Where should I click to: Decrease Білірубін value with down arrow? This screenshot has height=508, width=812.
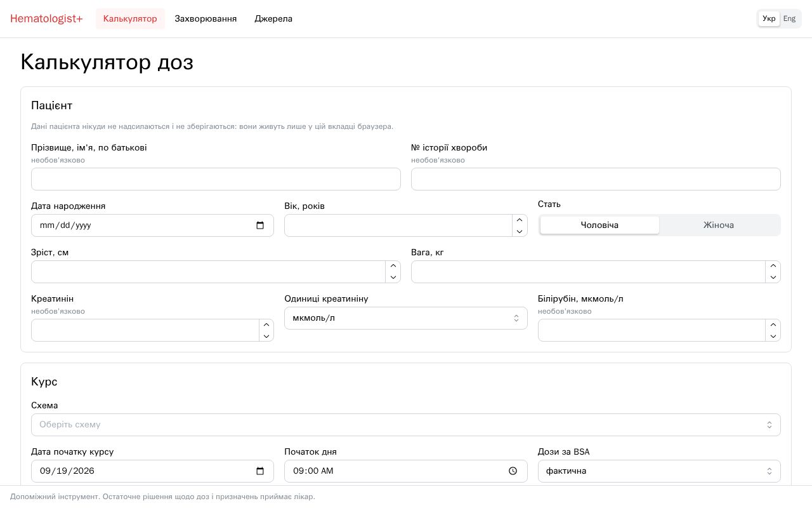[x=773, y=336]
